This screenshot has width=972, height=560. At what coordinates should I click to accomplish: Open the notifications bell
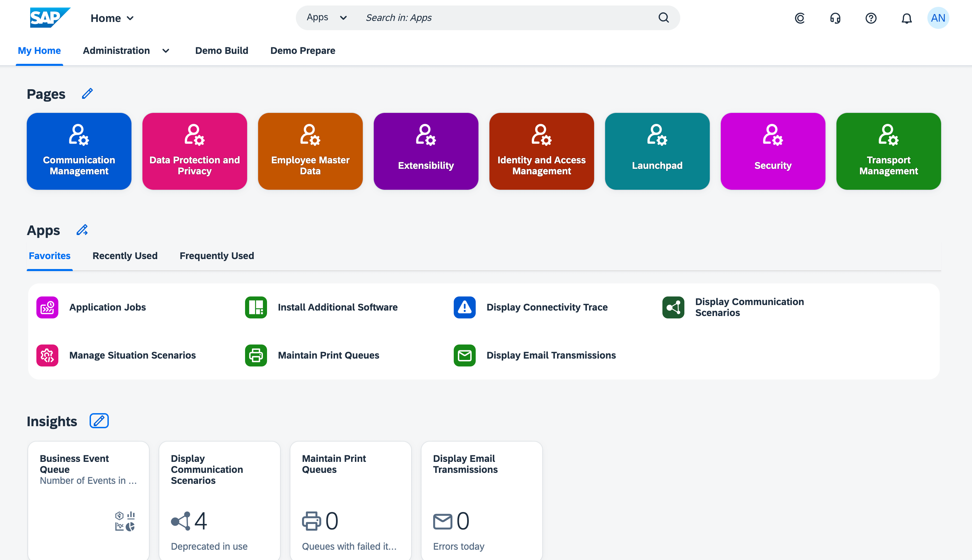point(906,18)
